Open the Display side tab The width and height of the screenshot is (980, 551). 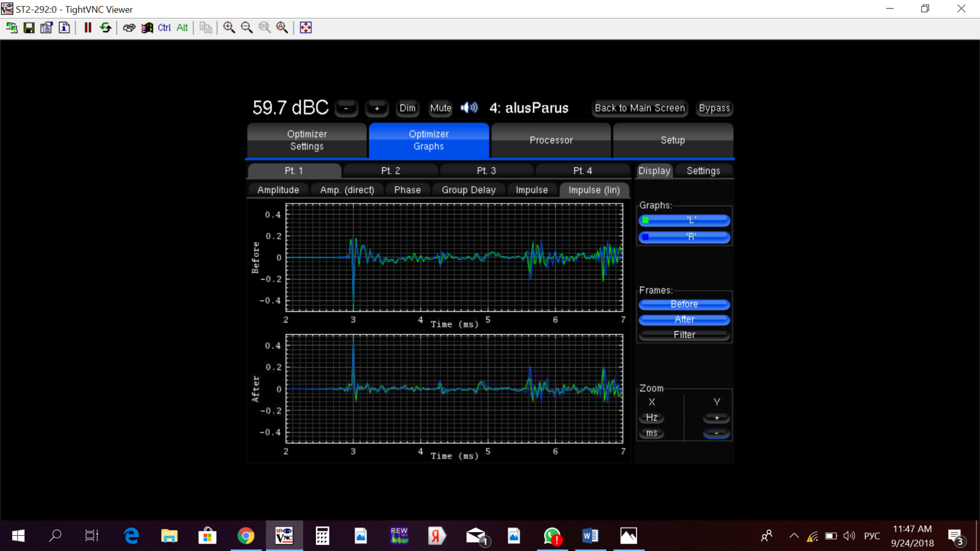[x=654, y=171]
